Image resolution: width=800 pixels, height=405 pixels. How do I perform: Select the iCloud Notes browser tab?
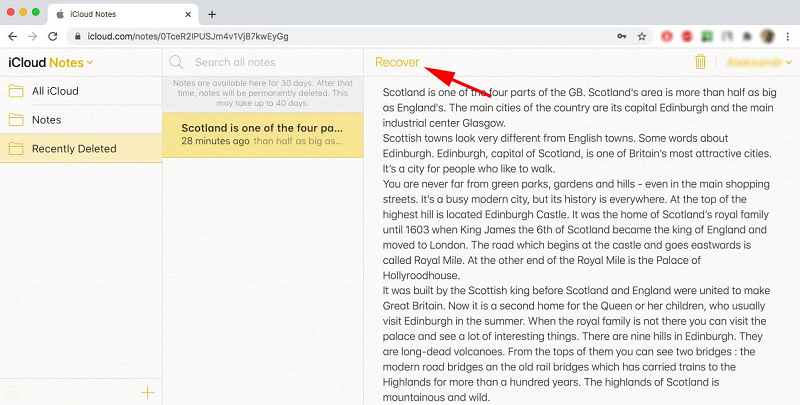click(122, 14)
